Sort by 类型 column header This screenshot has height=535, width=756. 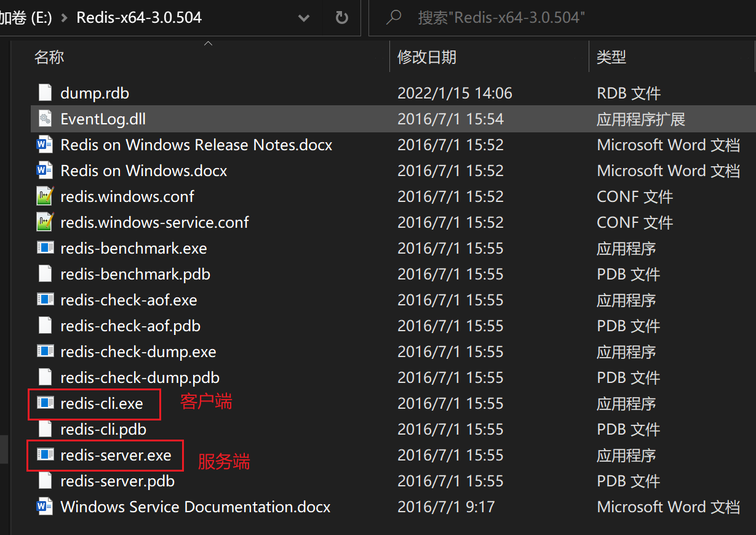[x=611, y=57]
